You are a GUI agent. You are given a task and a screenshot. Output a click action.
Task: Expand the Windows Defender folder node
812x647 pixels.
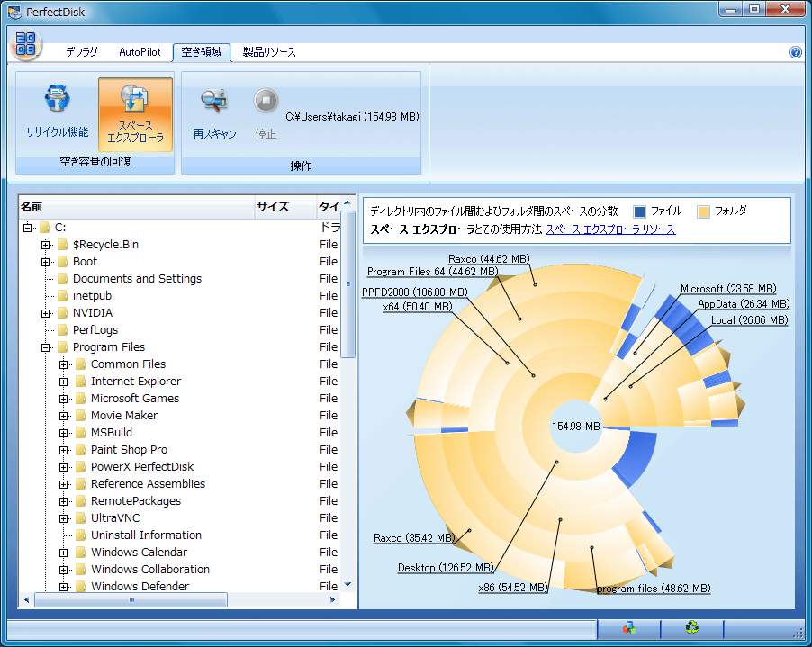click(63, 587)
